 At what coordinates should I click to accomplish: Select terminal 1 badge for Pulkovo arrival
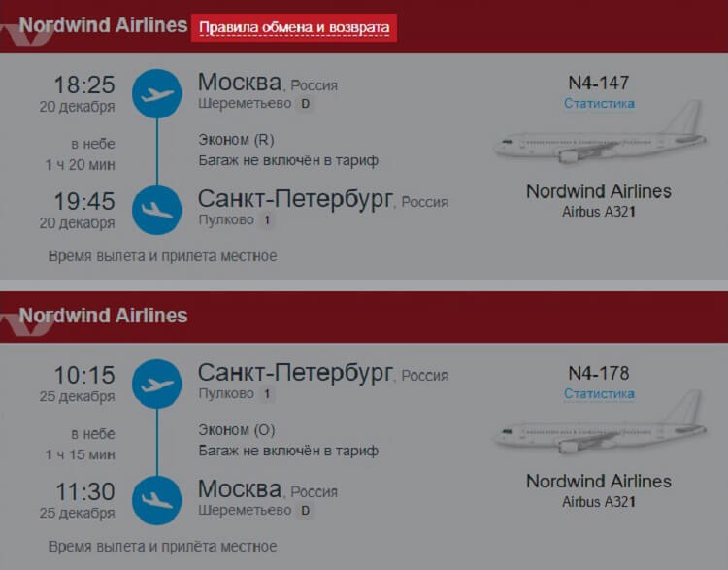pos(267,219)
